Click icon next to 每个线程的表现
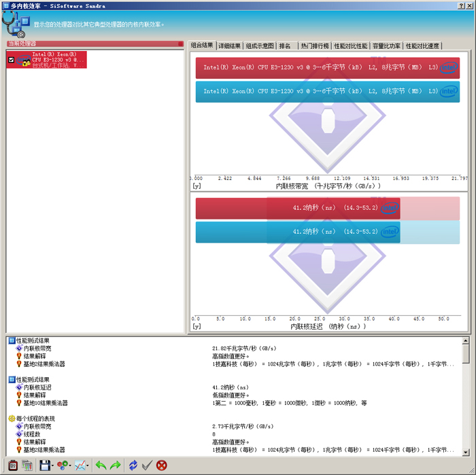The image size is (476, 475). click(x=12, y=419)
